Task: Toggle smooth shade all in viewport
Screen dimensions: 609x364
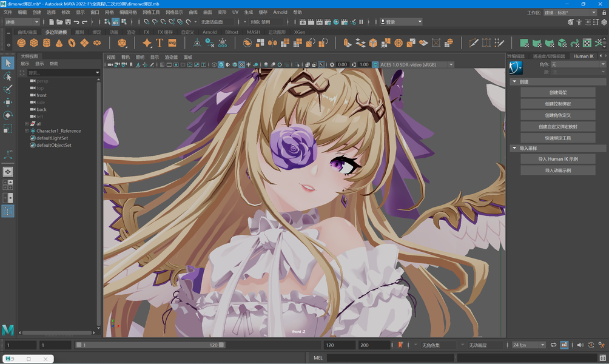Action: 221,64
